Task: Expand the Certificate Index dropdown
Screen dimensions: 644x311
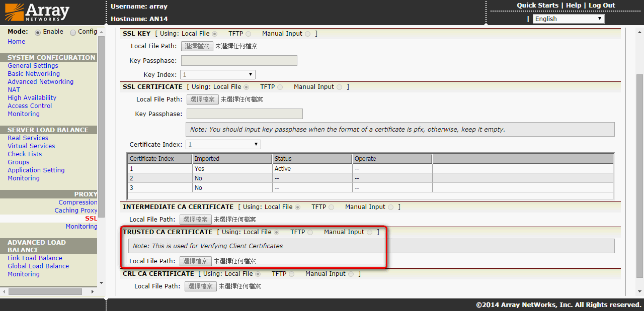Action: 223,145
